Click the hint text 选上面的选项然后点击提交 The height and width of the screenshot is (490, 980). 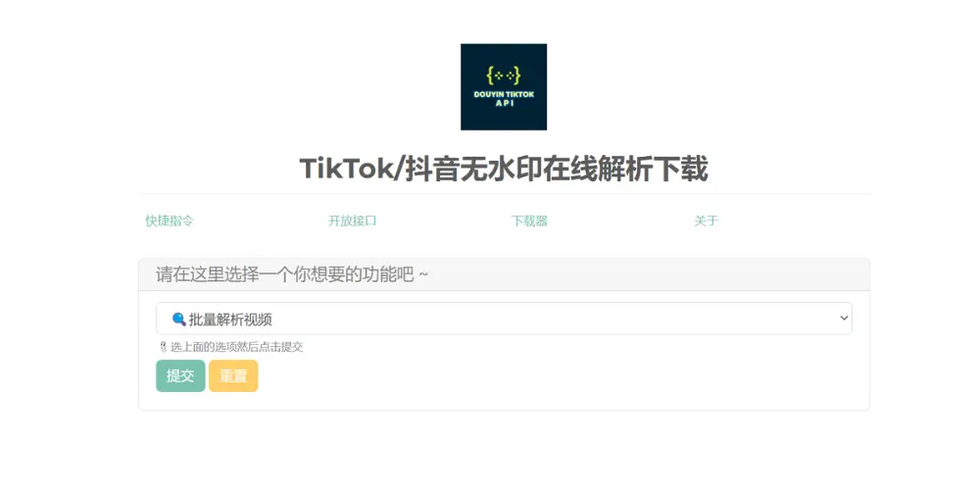point(236,347)
